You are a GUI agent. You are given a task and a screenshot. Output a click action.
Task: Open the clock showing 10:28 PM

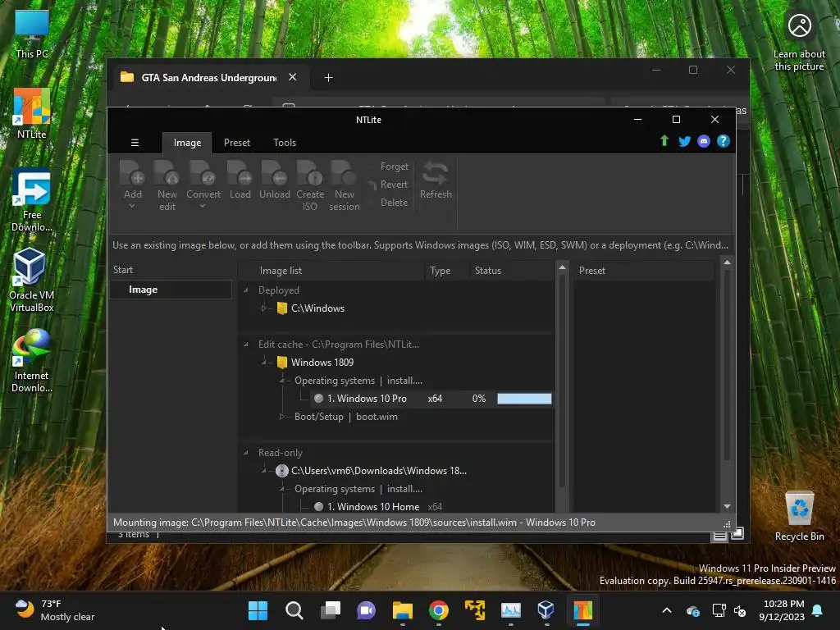click(x=781, y=610)
